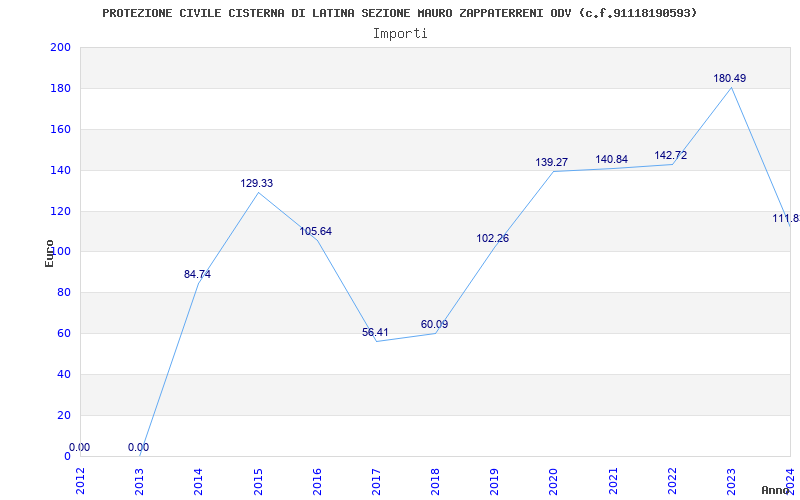Viewport: 800px width, 500px height.
Task: Click the 2020 x-axis year label
Action: (553, 479)
